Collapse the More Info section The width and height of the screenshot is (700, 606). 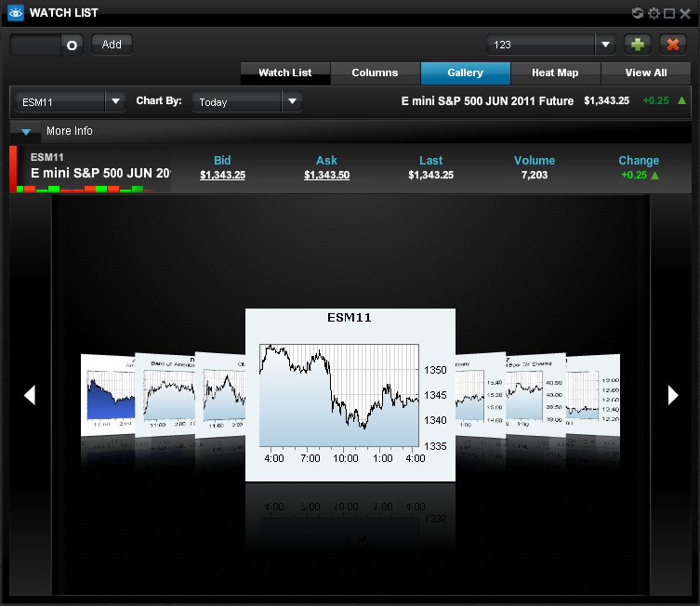click(x=26, y=132)
